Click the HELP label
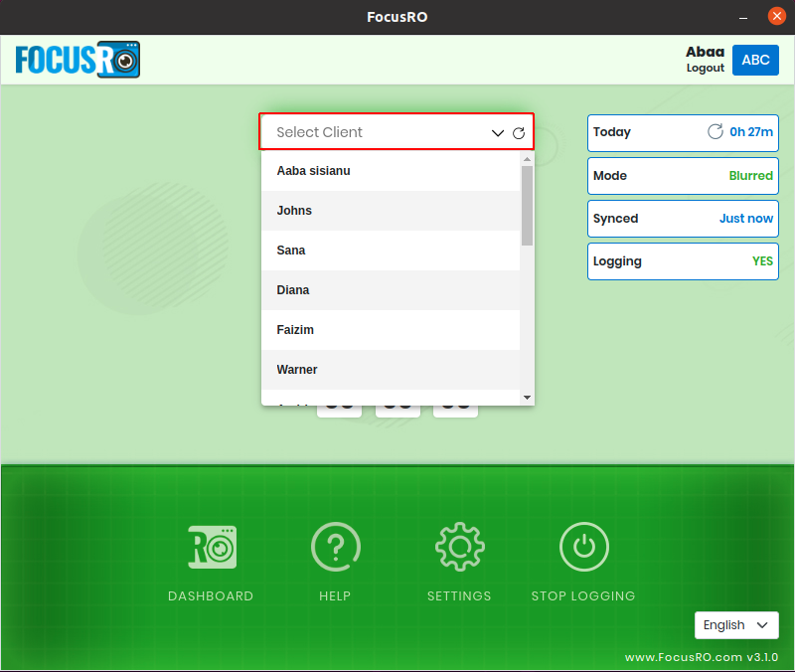Viewport: 795px width, 672px height. (x=335, y=595)
